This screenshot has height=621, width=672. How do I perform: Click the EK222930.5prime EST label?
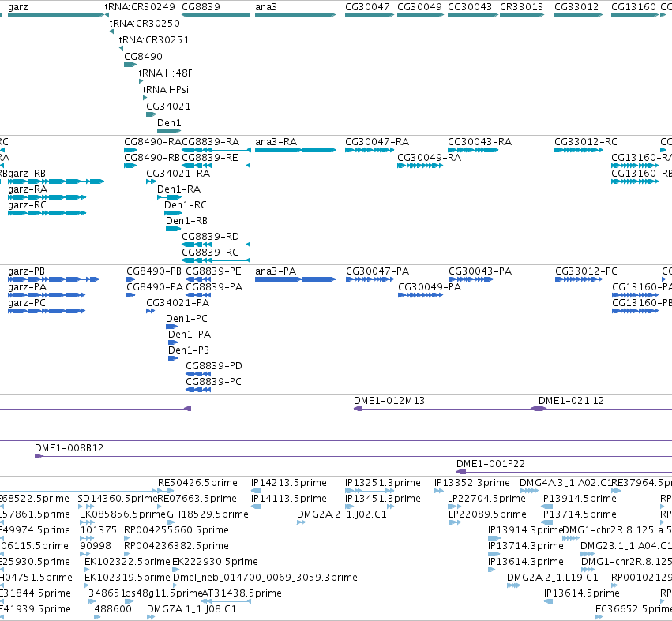[215, 562]
